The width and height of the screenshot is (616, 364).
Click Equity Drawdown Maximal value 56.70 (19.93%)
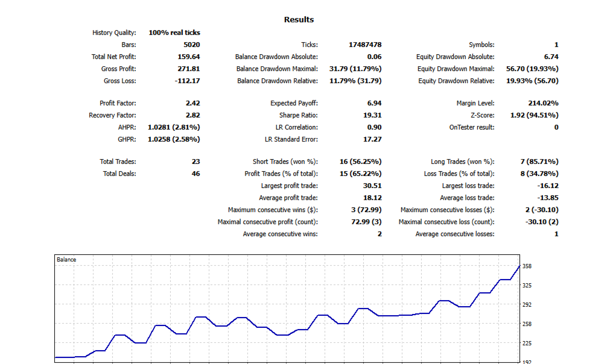532,69
